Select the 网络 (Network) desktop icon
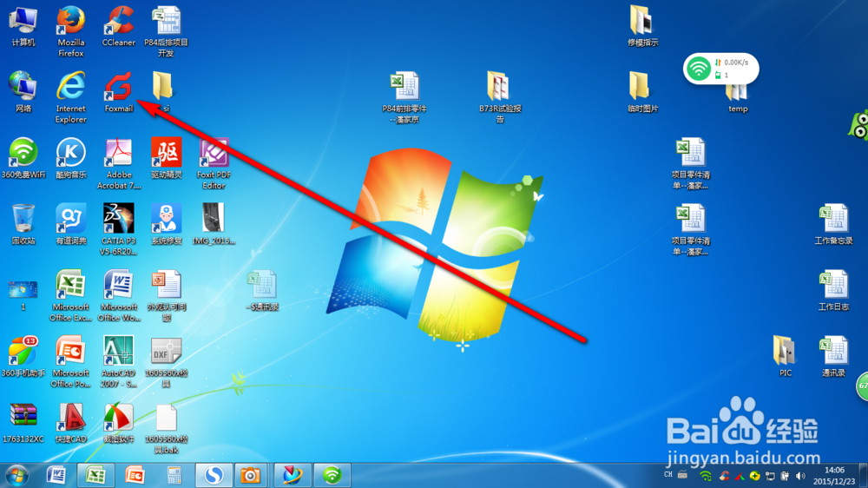This screenshot has height=488, width=868. coord(23,92)
